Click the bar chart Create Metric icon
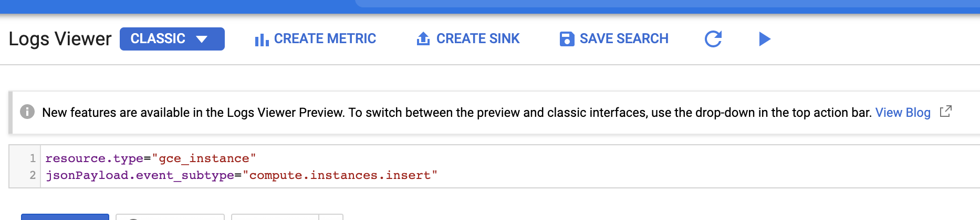Screen dimensions: 980x220 coord(262,39)
